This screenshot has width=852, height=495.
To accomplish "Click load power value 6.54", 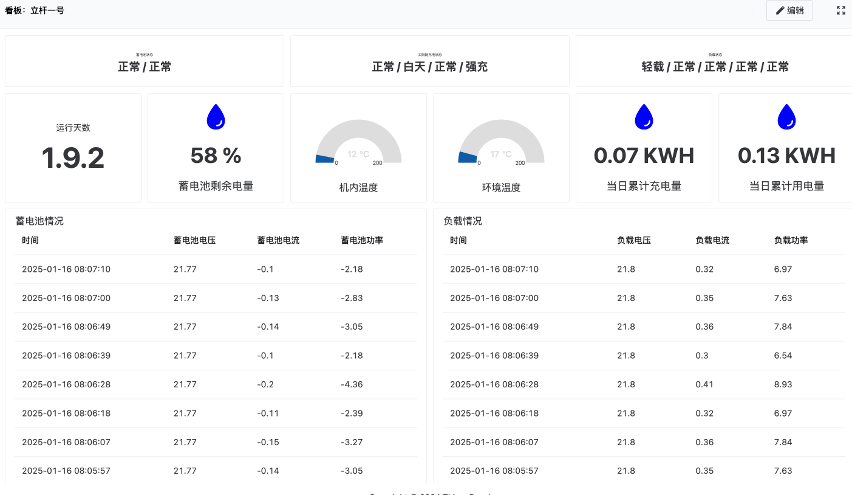I will tap(783, 355).
